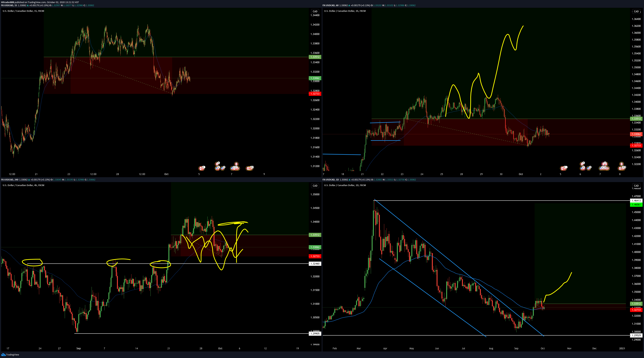The height and width of the screenshot is (358, 644).
Task: Click '1.36400' price axis value in 1h chart
Action: pos(636,19)
